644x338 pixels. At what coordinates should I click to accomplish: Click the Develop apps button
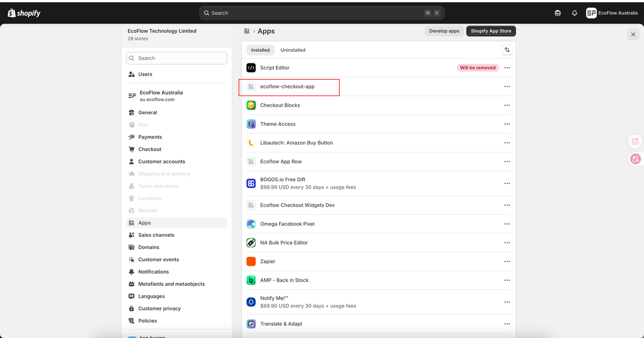pos(444,31)
